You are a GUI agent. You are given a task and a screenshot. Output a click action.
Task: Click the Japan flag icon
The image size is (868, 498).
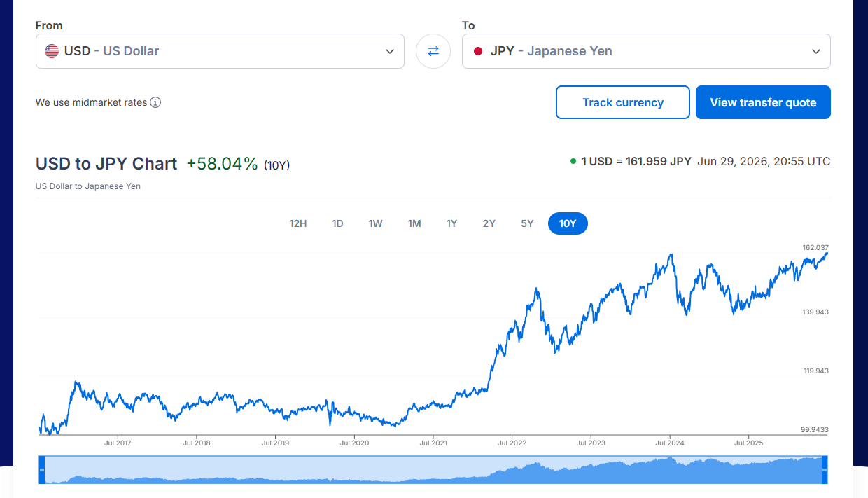click(x=478, y=51)
